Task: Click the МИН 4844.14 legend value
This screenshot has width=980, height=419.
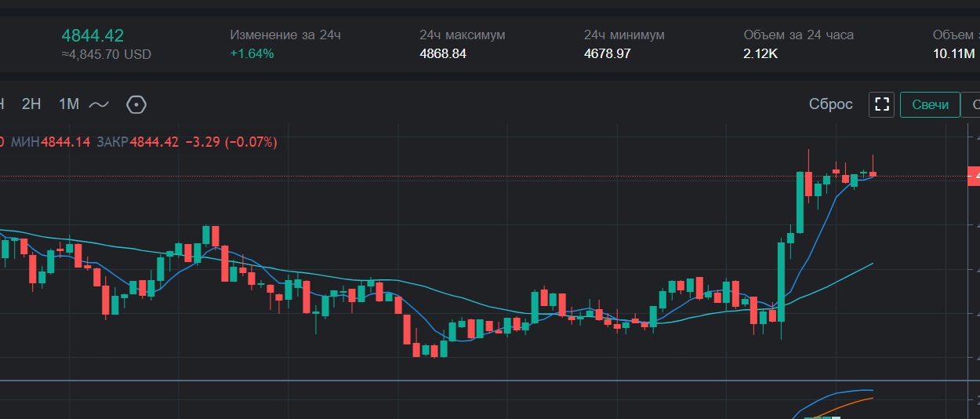Action: click(x=66, y=142)
